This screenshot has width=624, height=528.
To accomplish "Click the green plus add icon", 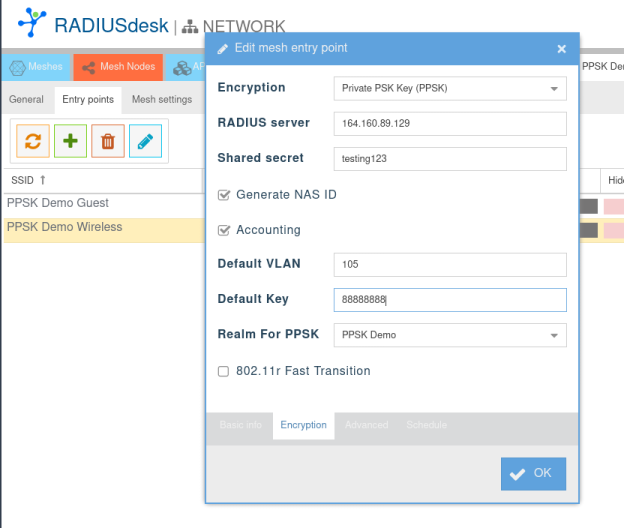I will (x=70, y=142).
